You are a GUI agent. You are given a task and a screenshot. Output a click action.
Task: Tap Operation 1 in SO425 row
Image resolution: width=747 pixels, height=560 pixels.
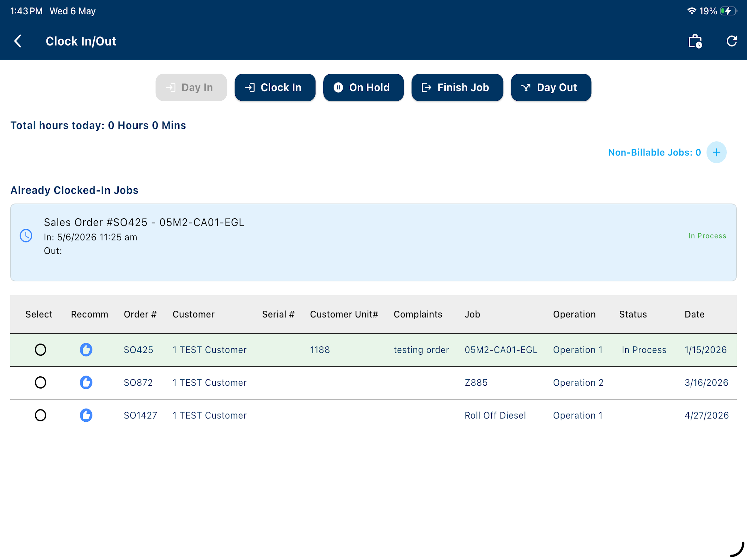pyautogui.click(x=578, y=350)
